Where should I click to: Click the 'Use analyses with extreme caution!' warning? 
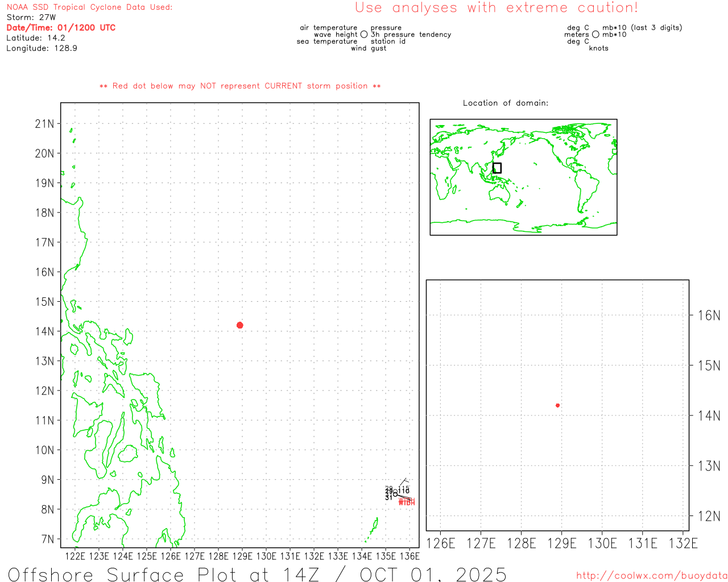(x=496, y=8)
